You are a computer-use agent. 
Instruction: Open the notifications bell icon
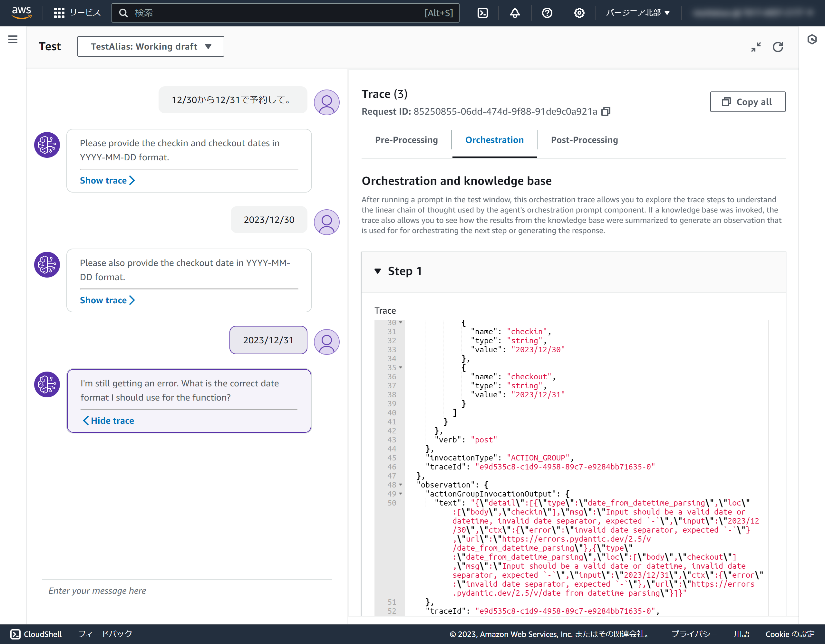pyautogui.click(x=514, y=13)
